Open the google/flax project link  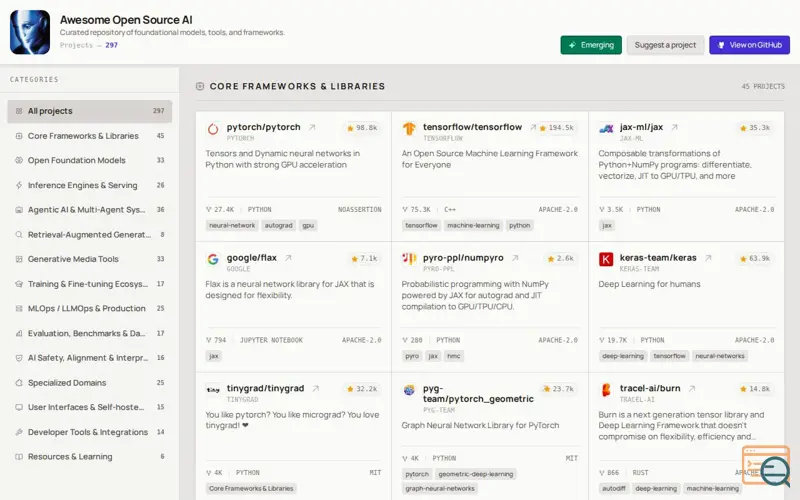pyautogui.click(x=252, y=258)
